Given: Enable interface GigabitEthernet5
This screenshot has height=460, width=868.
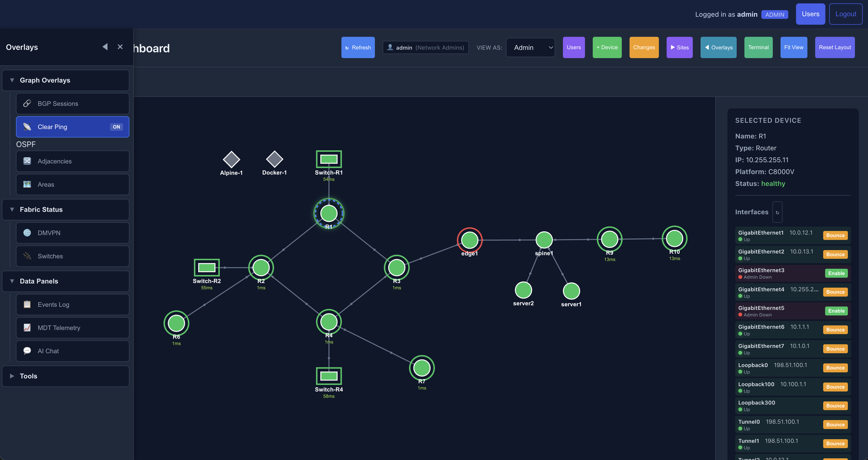Looking at the screenshot, I should [836, 311].
